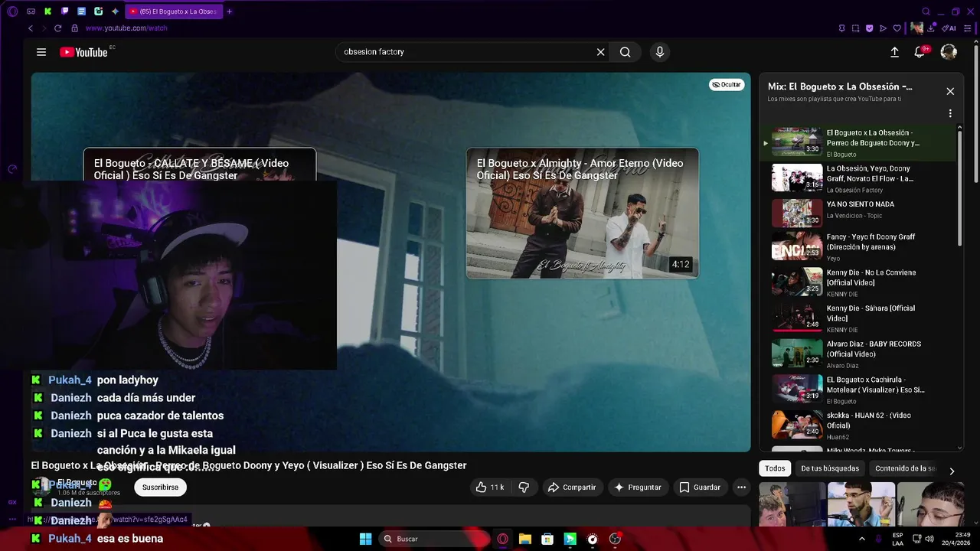The image size is (980, 551).
Task: Show hidden system tray icons
Action: 862,539
